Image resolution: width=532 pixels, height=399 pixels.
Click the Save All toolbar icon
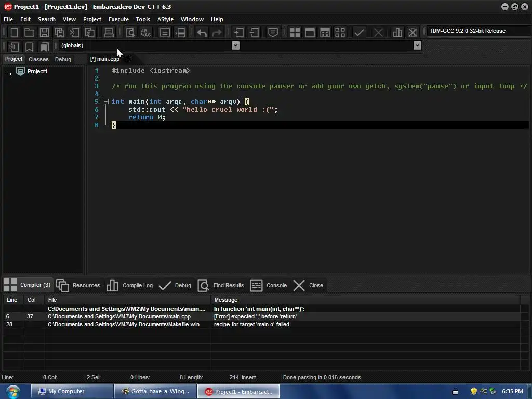pyautogui.click(x=59, y=33)
